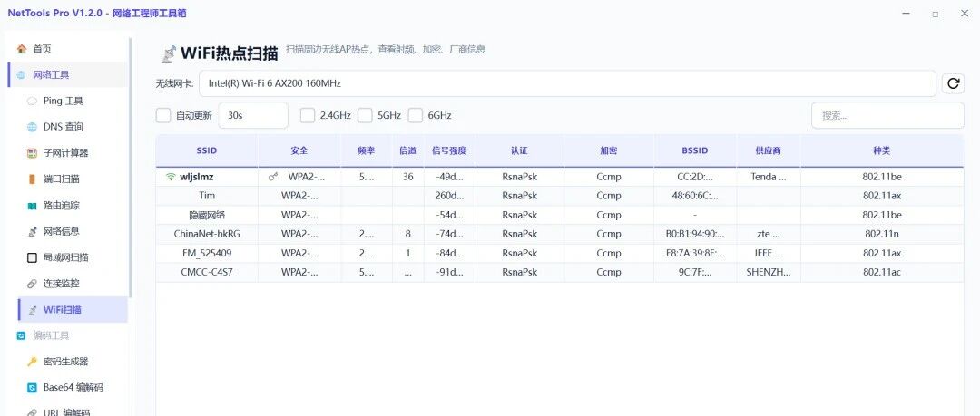Click the WiFi扫描 sidebar icon
Viewport: 980px width, 416px height.
(32, 311)
